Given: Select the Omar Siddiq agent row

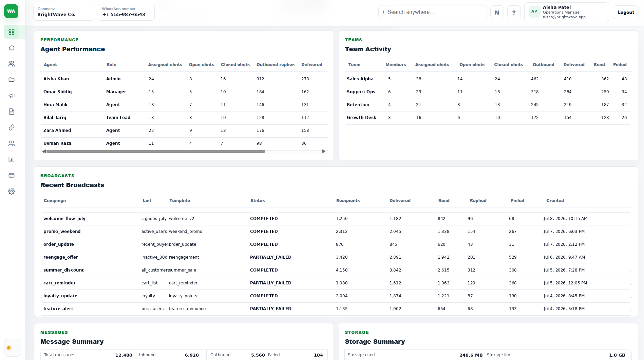Looking at the screenshot, I should coord(185,92).
